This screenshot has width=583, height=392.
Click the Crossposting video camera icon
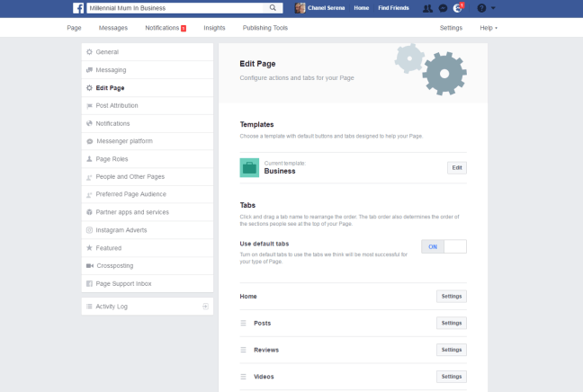point(90,265)
